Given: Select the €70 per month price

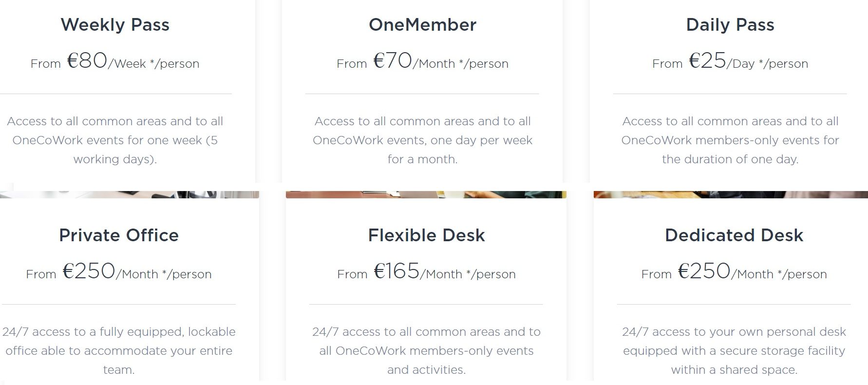Looking at the screenshot, I should (393, 61).
